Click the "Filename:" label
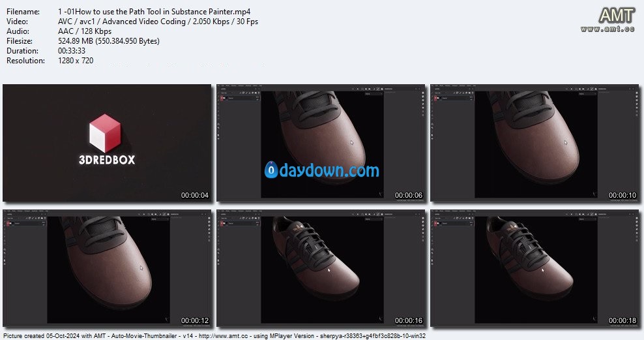This screenshot has height=340, width=644. 23,12
